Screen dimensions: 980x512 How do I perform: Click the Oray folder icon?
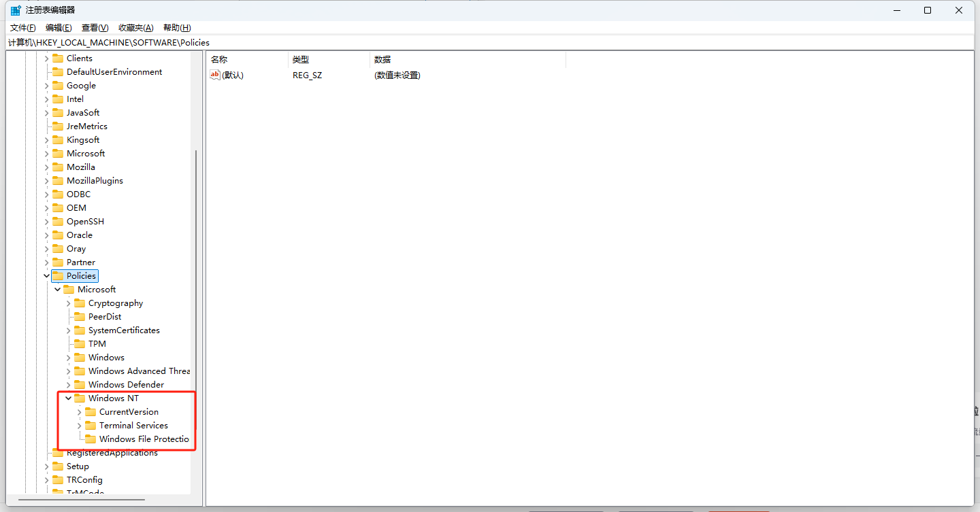coord(58,249)
